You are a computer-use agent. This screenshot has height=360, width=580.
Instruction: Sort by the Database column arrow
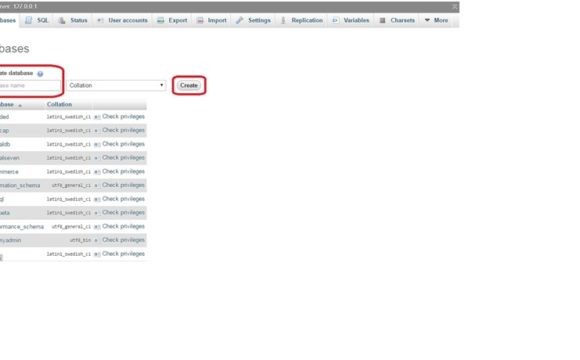click(x=20, y=105)
